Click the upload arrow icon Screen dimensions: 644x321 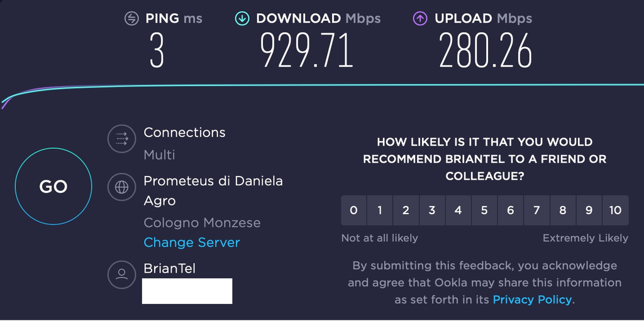pyautogui.click(x=420, y=19)
